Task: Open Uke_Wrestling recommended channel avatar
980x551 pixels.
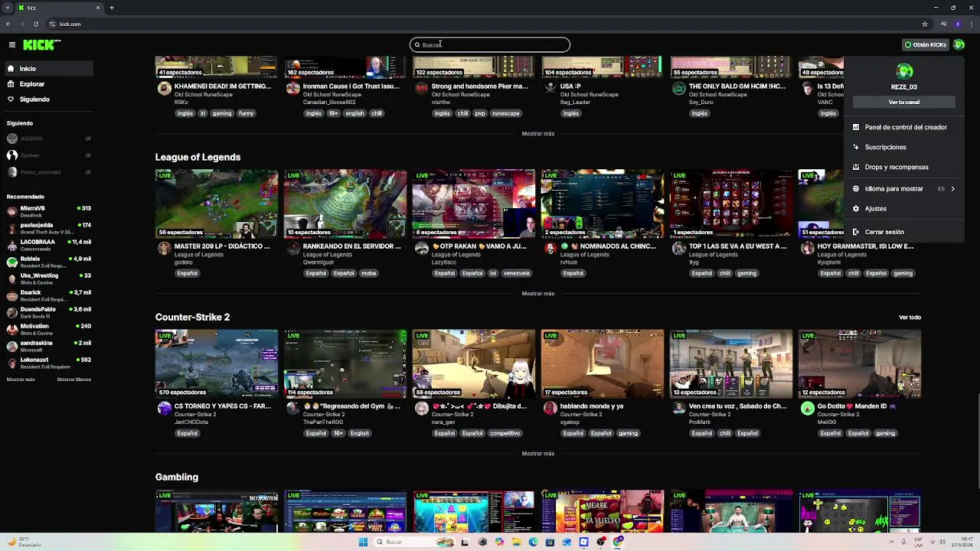Action: [12, 279]
